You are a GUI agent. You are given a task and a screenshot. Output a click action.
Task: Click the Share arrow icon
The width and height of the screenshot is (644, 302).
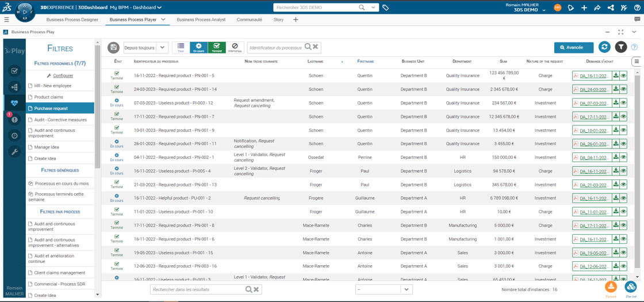(597, 7)
